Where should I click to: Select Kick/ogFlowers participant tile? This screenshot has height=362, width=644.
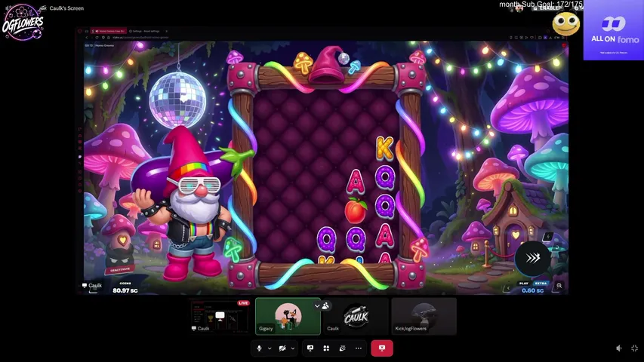point(424,316)
